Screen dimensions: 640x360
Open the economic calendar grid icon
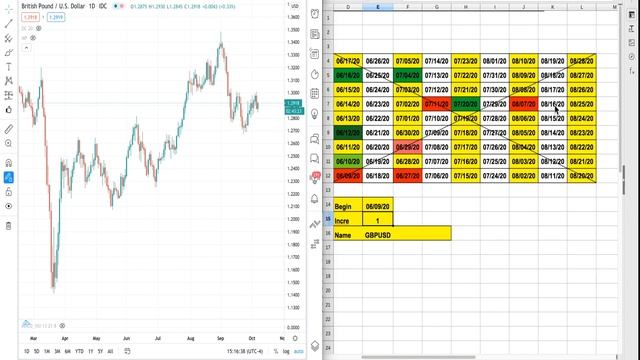[x=315, y=93]
